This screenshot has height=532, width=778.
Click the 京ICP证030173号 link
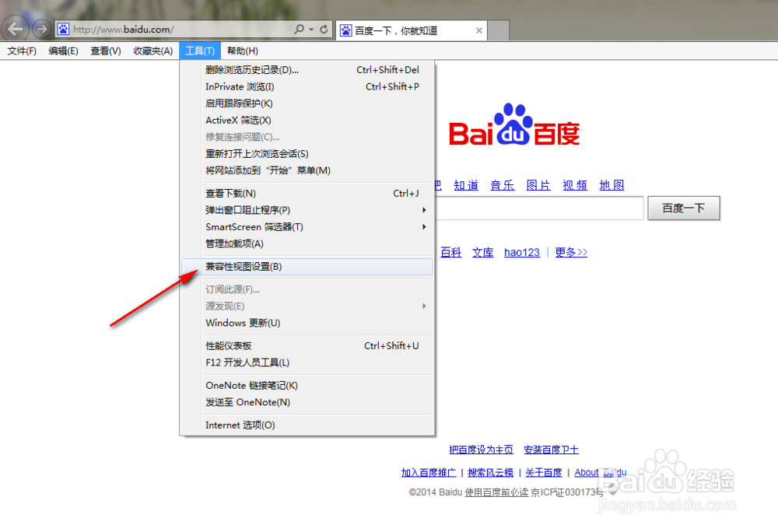pyautogui.click(x=567, y=492)
